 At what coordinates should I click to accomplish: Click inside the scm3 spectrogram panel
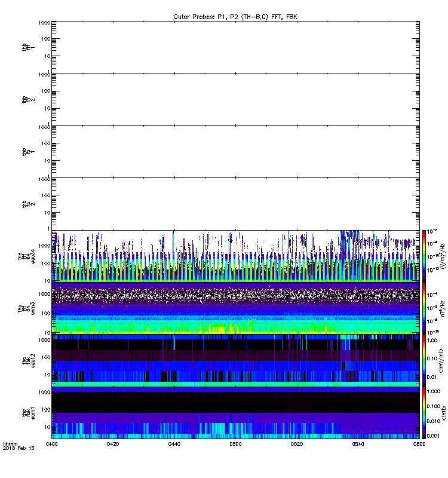click(x=235, y=308)
